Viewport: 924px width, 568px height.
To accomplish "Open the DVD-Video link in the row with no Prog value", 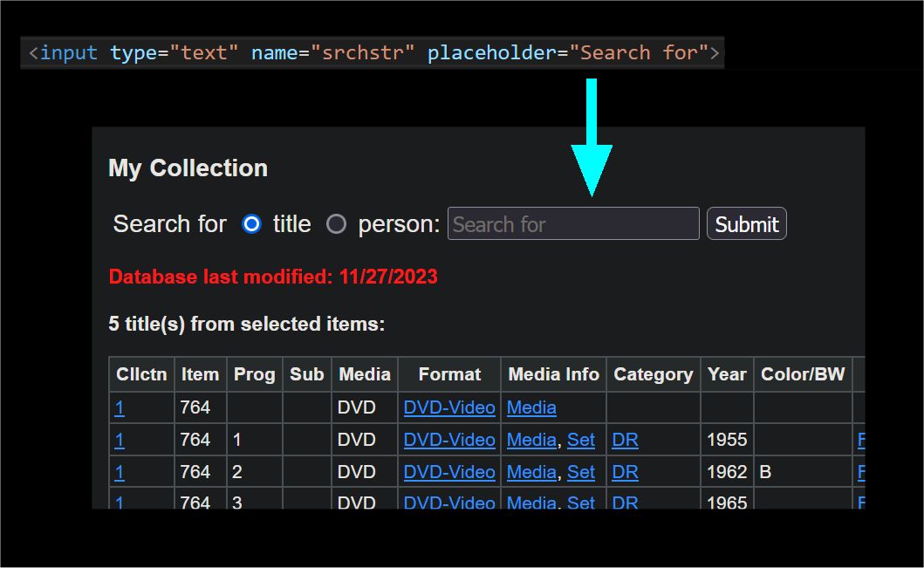I will click(449, 407).
